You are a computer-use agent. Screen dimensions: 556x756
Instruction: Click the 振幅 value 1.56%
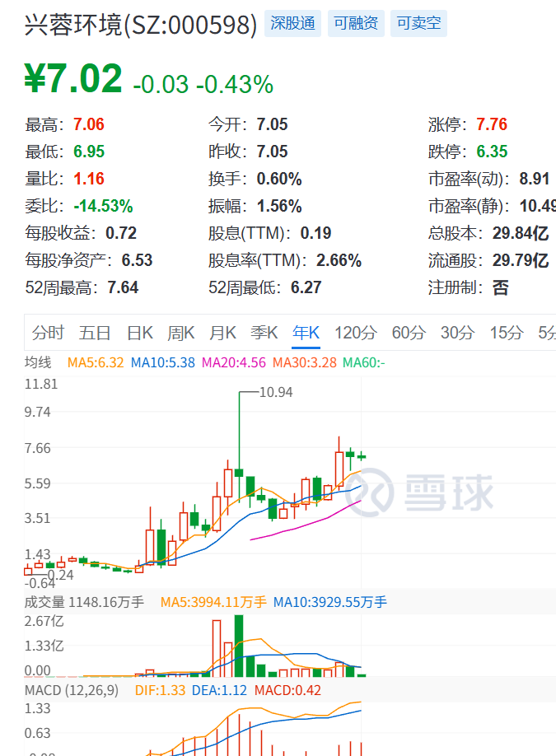pos(279,206)
